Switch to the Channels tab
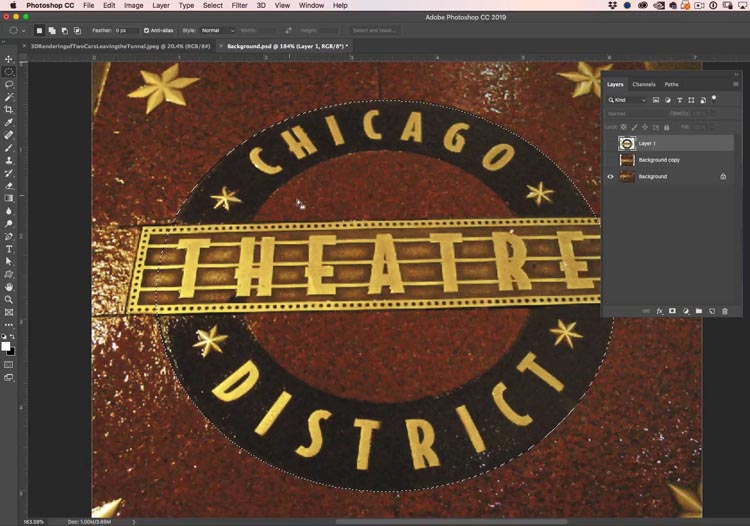The height and width of the screenshot is (526, 750). (644, 84)
